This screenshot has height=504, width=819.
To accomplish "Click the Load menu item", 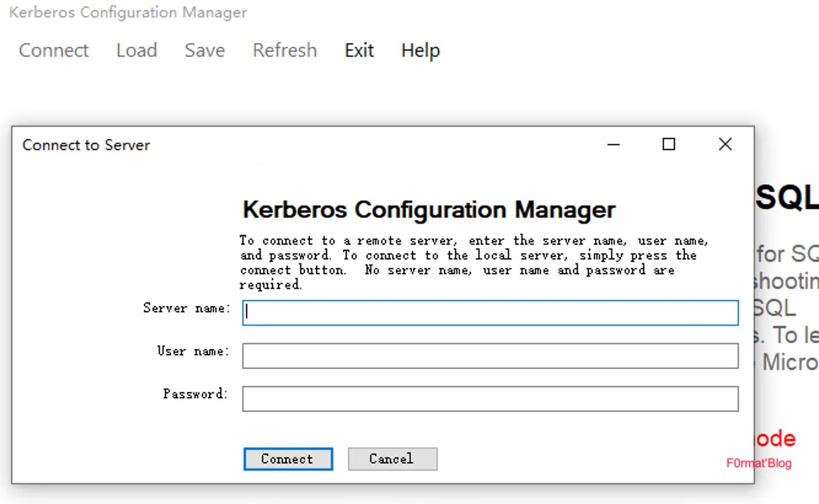I will 136,50.
